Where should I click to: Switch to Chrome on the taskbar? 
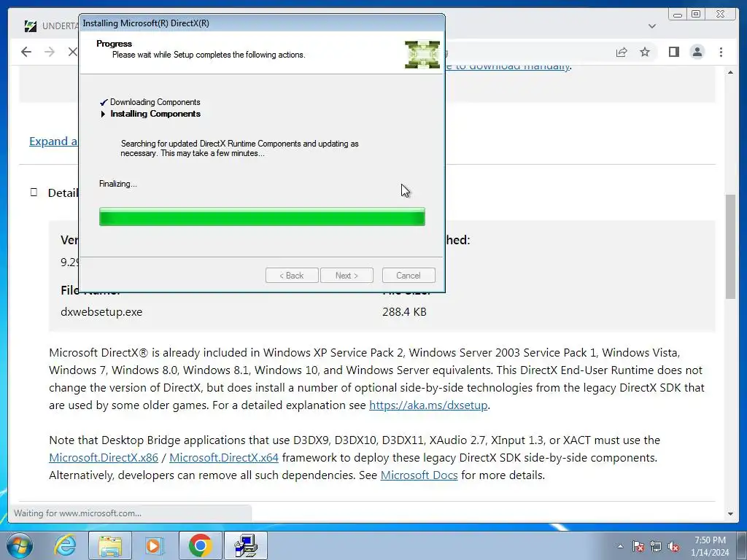click(x=200, y=545)
